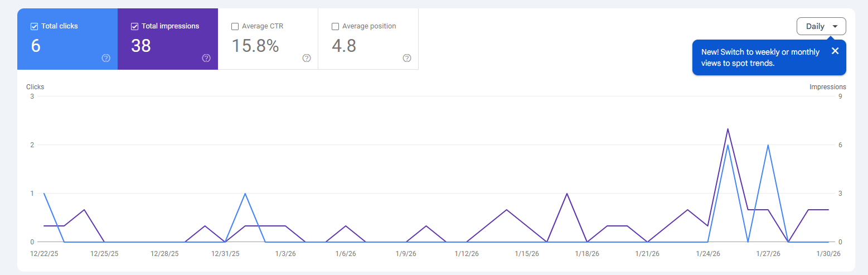Open the Daily granularity dropdown
868x275 pixels.
tap(821, 26)
